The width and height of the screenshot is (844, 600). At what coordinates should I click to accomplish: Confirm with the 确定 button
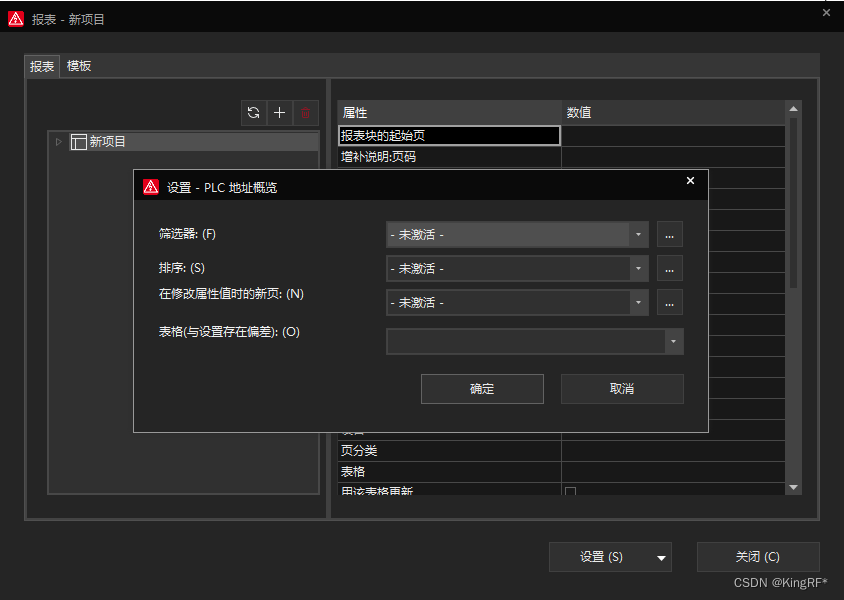[482, 389]
